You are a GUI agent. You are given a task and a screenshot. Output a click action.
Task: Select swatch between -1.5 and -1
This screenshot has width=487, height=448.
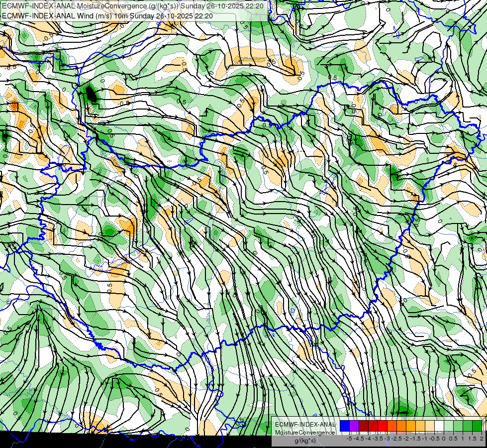pyautogui.click(x=420, y=426)
